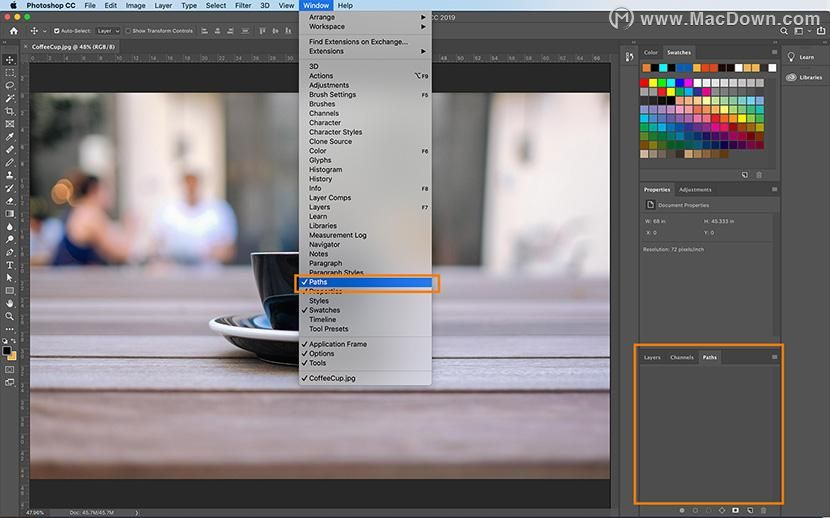Open the Learn panel

click(800, 57)
